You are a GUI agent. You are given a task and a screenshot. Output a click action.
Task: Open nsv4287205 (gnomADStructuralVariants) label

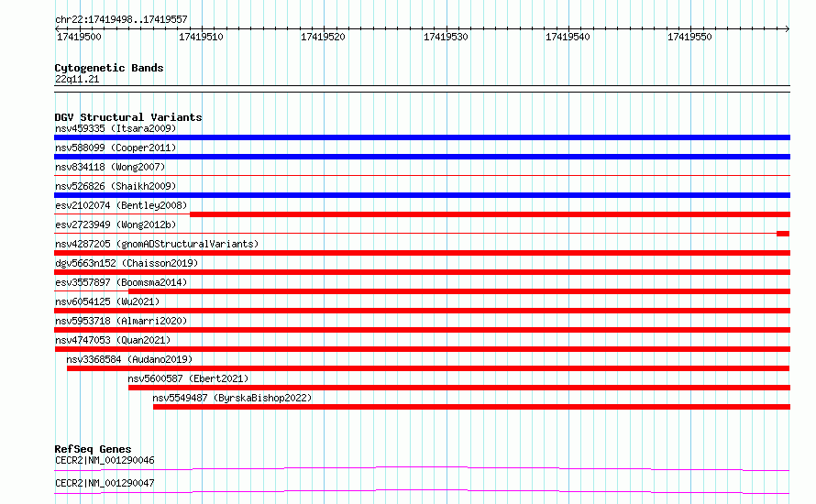pyautogui.click(x=157, y=244)
